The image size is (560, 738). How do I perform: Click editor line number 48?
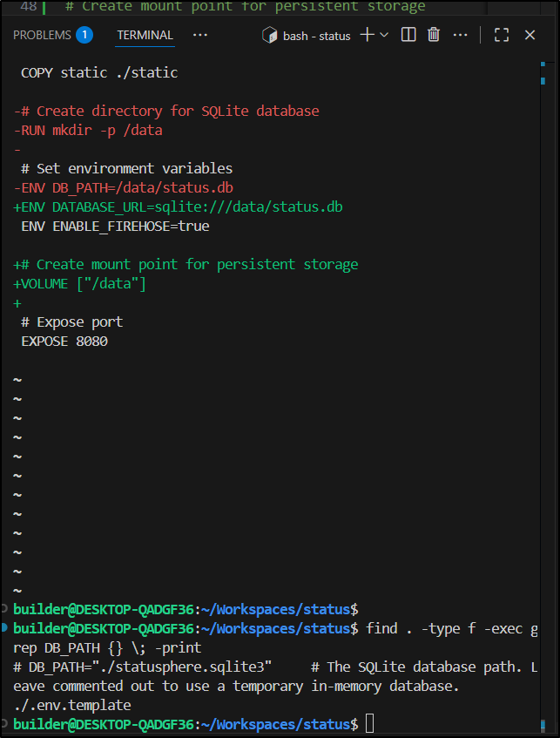[x=26, y=6]
